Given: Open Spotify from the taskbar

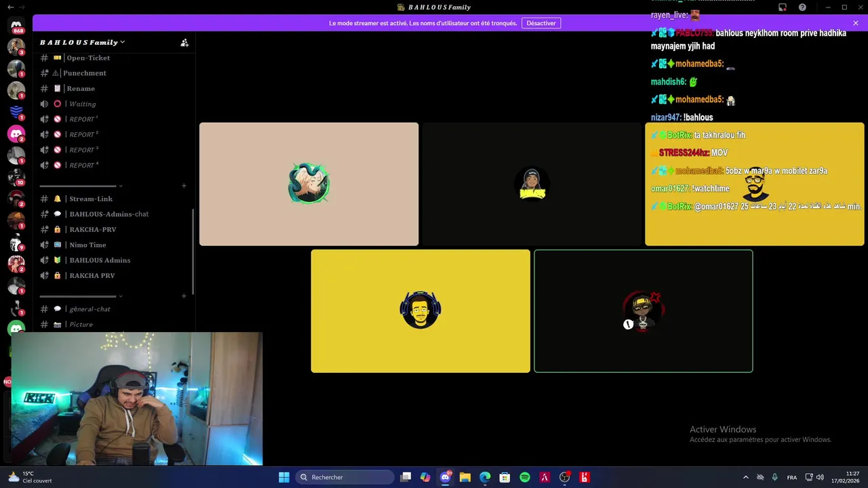Looking at the screenshot, I should point(525,477).
